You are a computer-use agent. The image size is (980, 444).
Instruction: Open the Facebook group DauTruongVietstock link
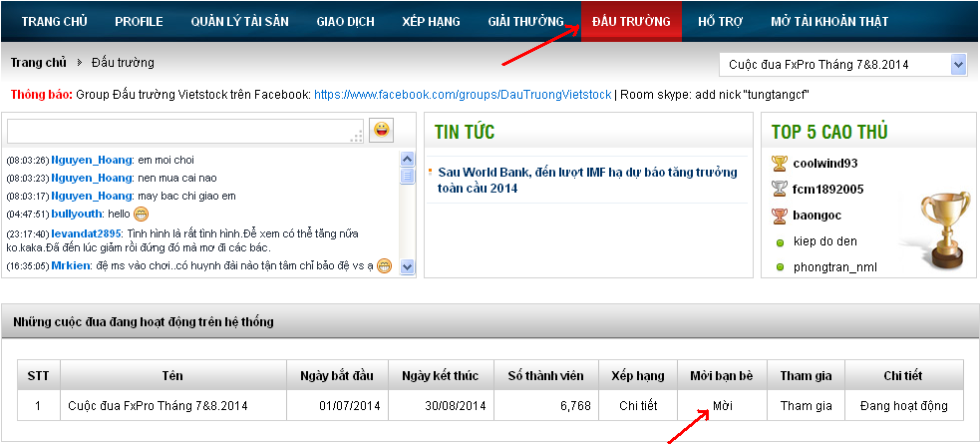463,95
